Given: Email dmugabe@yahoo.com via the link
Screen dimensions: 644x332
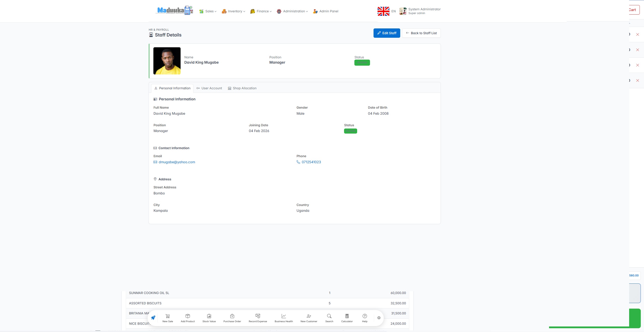Looking at the screenshot, I should pos(177,162).
